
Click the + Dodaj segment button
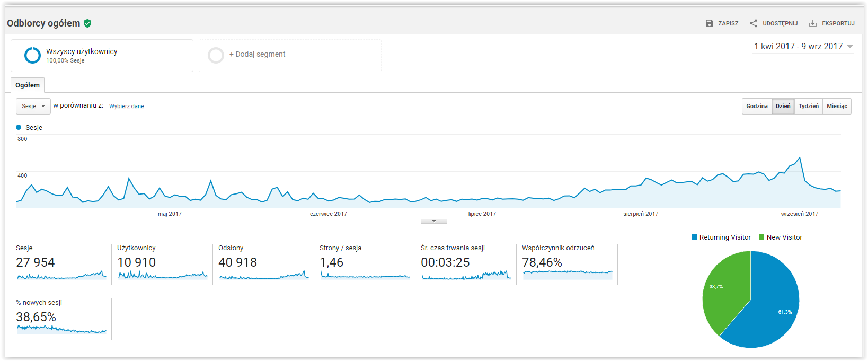(x=257, y=54)
